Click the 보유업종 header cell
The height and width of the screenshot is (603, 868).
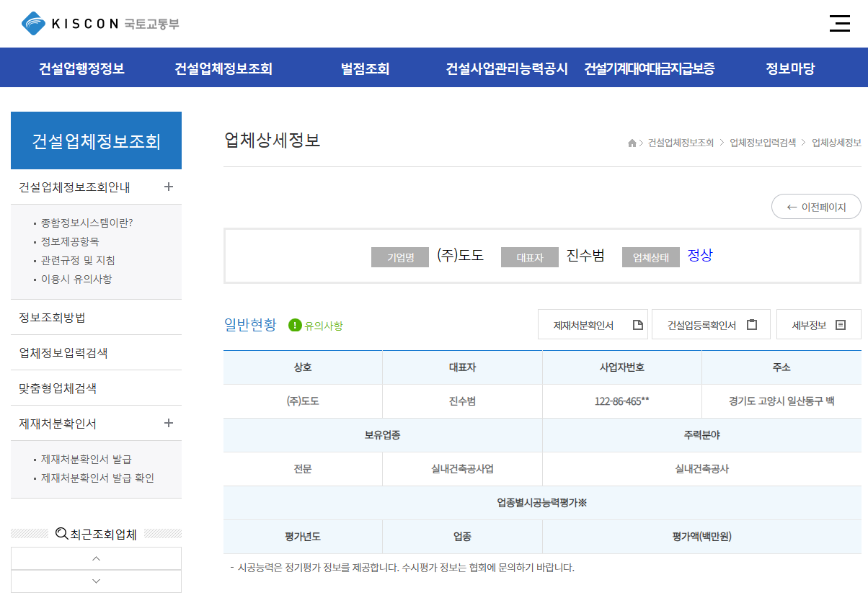pyautogui.click(x=383, y=435)
